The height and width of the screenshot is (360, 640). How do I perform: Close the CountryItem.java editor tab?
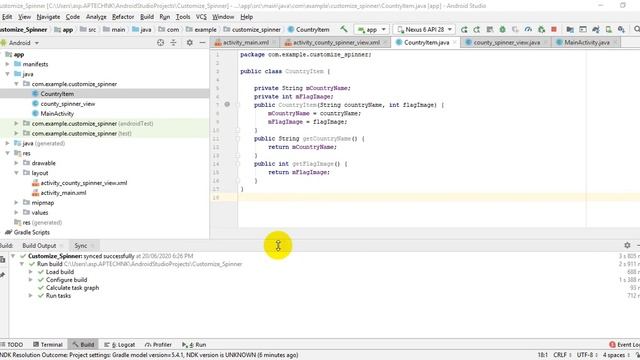point(455,42)
